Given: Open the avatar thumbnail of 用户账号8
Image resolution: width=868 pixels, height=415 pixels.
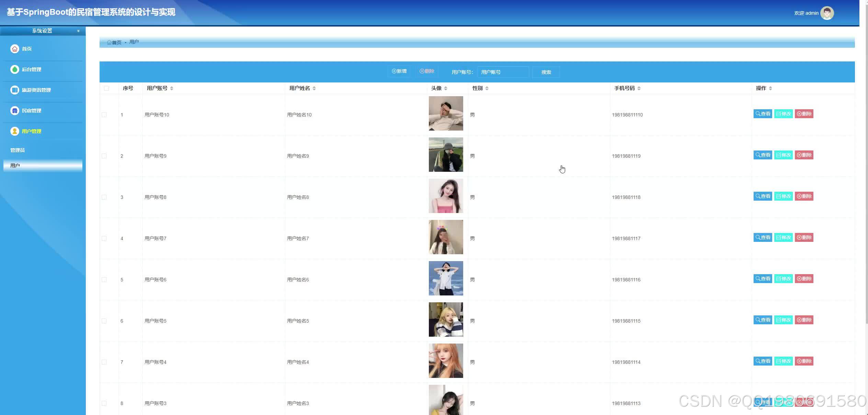Looking at the screenshot, I should pos(446,196).
